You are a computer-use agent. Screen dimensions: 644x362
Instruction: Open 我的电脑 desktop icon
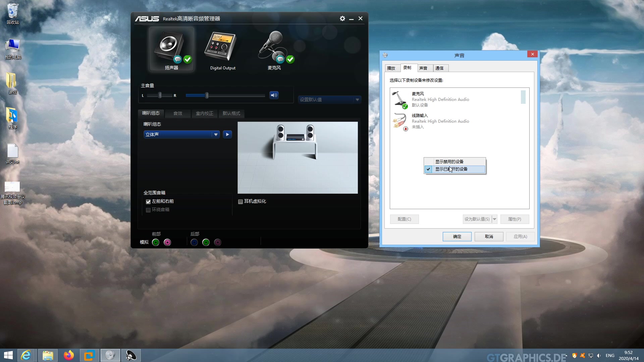pyautogui.click(x=13, y=49)
